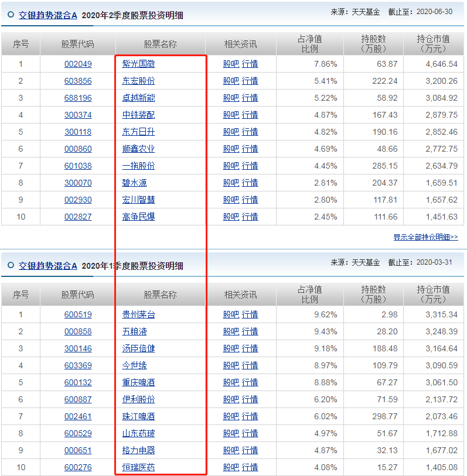Image resolution: width=467 pixels, height=476 pixels.
Task: Open stock code 300118
Action: 78,132
